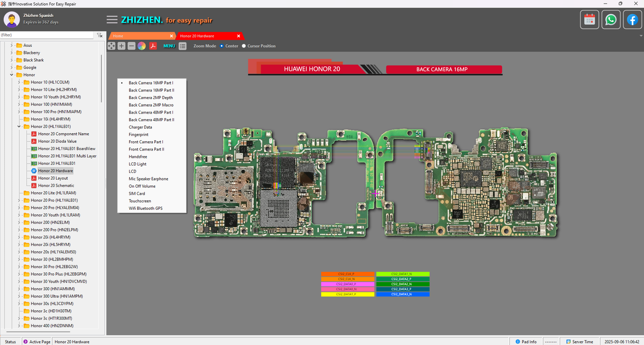
Task: Expand the Black Shark folder
Action: (x=12, y=60)
